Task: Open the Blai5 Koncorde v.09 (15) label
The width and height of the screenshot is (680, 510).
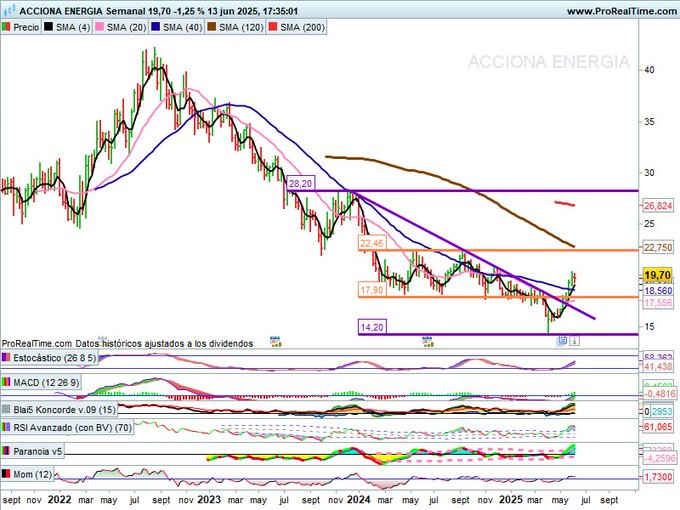Action: [x=65, y=409]
